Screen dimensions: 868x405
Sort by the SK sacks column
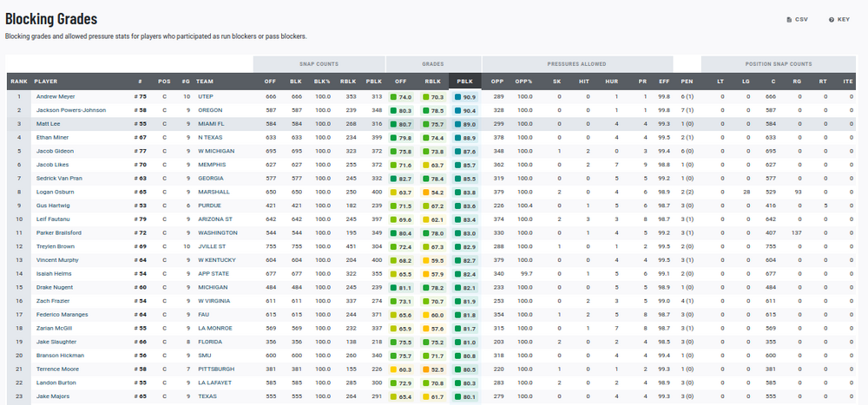pos(557,82)
